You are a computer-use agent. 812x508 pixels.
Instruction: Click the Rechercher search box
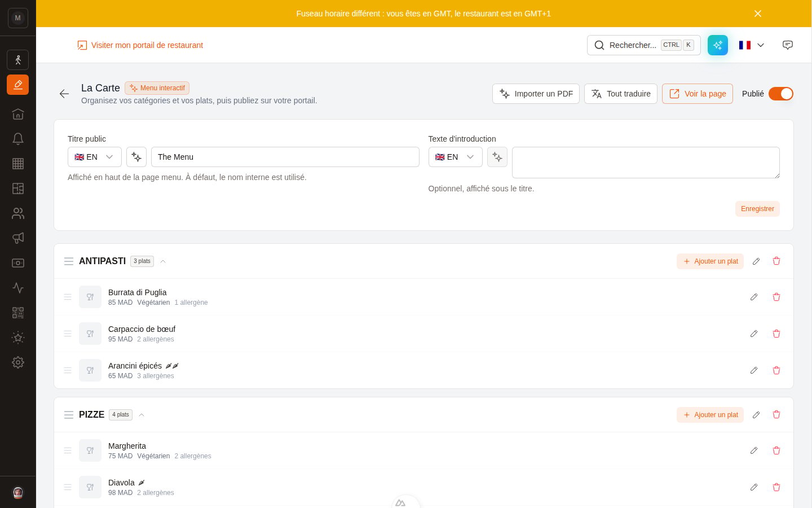(x=644, y=45)
